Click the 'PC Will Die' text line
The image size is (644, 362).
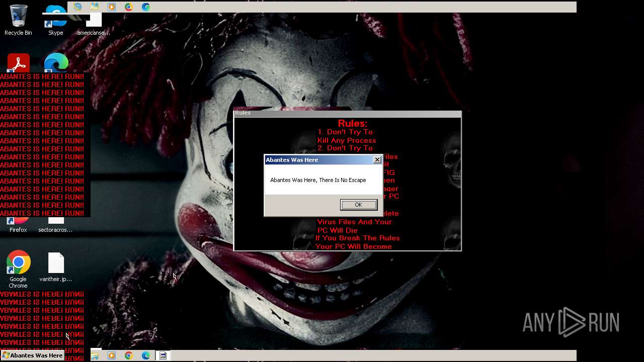(x=337, y=230)
